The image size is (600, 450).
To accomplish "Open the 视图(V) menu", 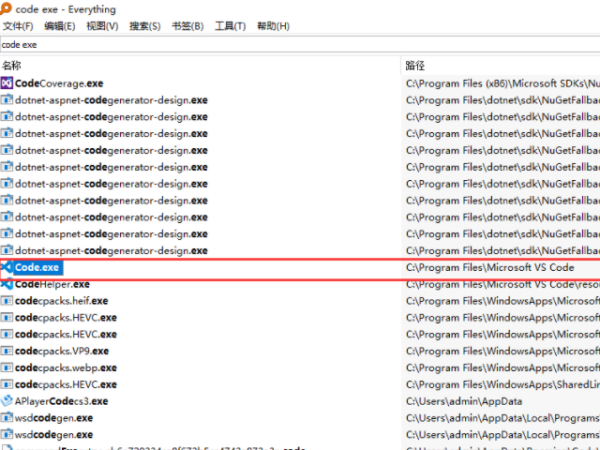I will point(102,26).
